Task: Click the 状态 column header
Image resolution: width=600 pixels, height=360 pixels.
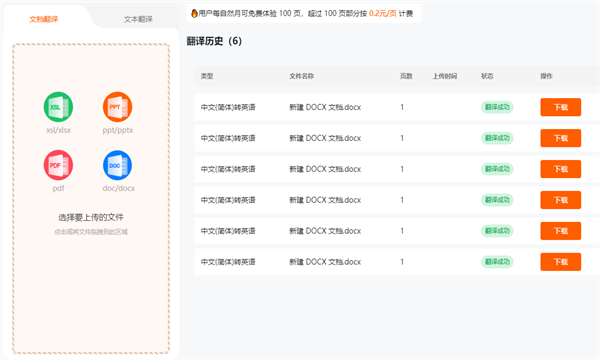Action: coord(487,76)
